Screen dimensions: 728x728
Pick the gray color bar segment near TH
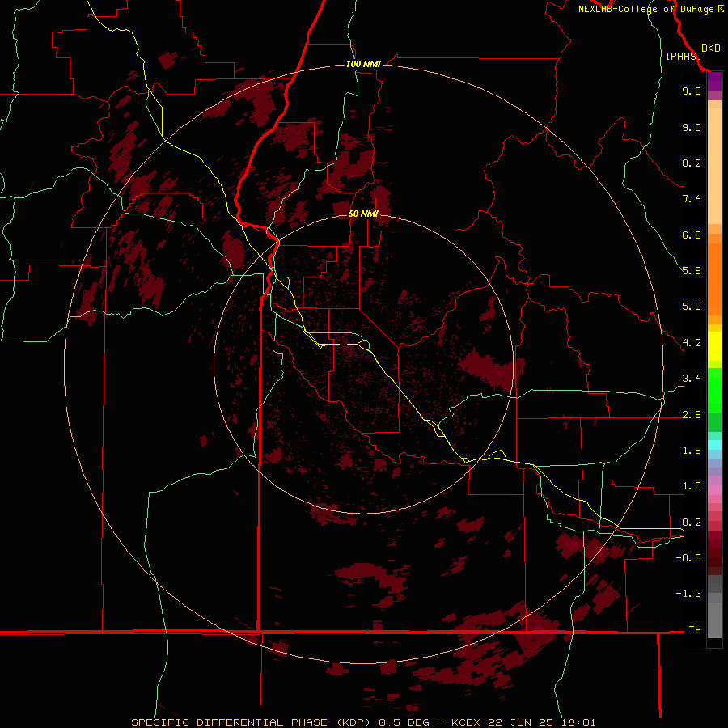click(714, 620)
